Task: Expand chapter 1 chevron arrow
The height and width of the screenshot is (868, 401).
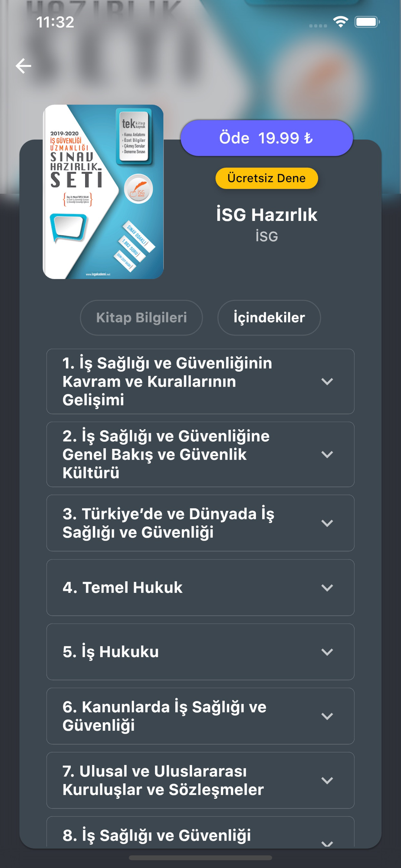Action: 327,381
